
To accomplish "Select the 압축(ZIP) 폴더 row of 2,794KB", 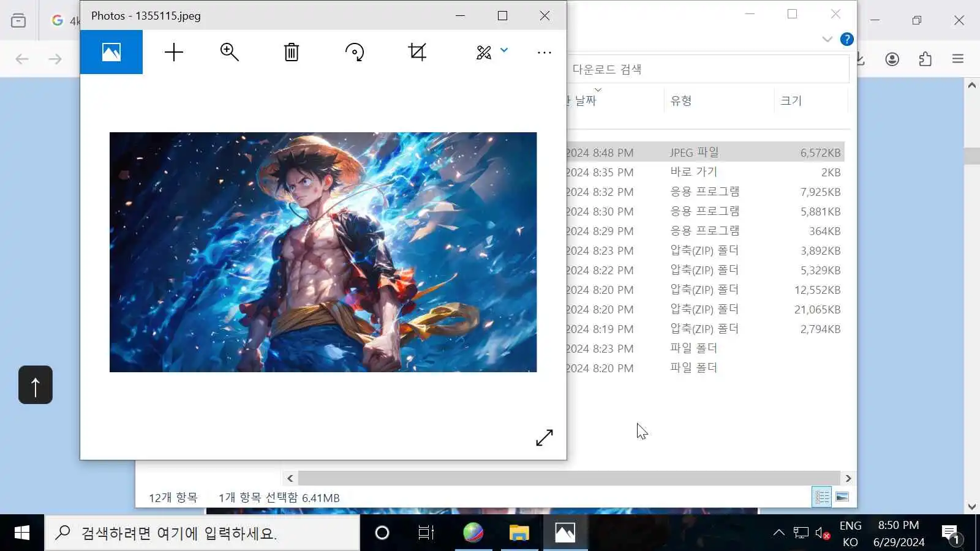I will (706, 329).
